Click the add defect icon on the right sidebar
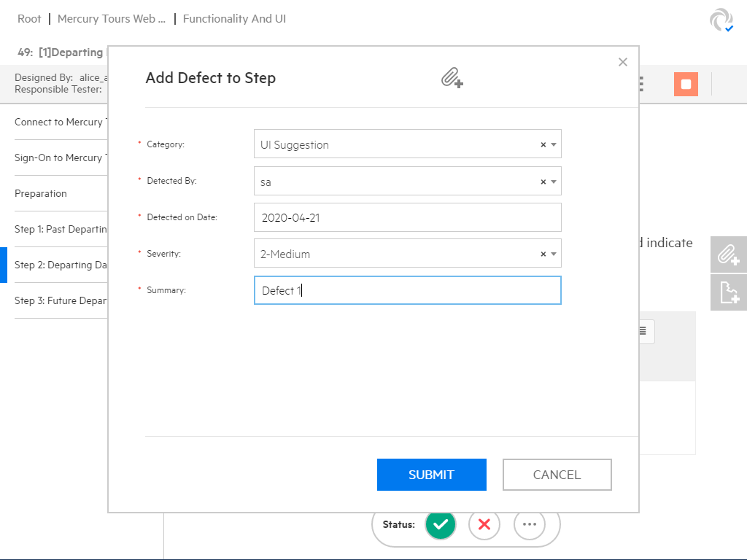 click(x=729, y=292)
